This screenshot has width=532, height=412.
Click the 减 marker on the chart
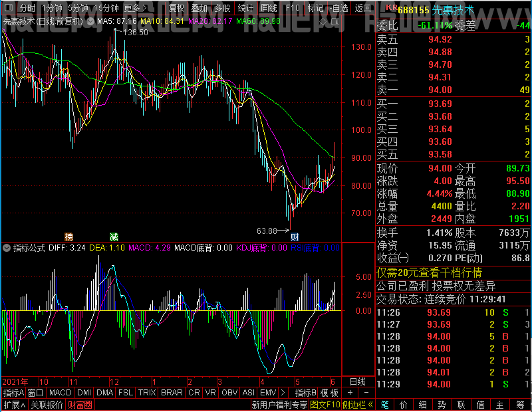pos(114,237)
